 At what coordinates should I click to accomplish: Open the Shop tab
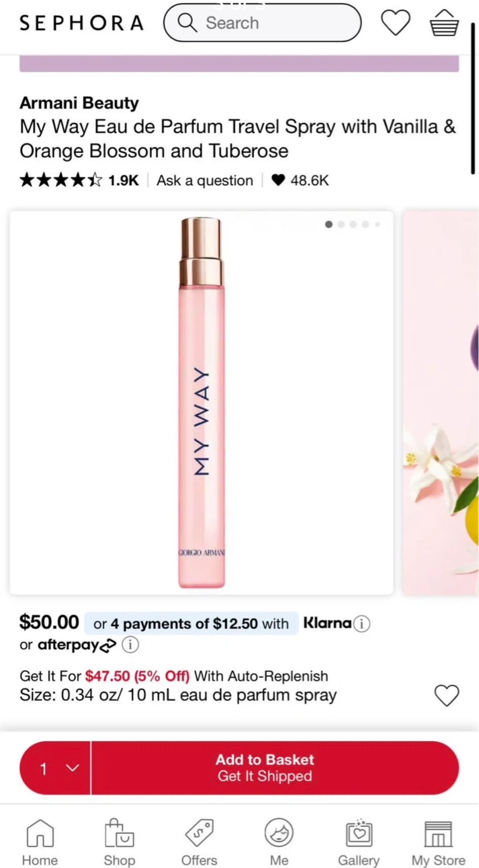(119, 842)
